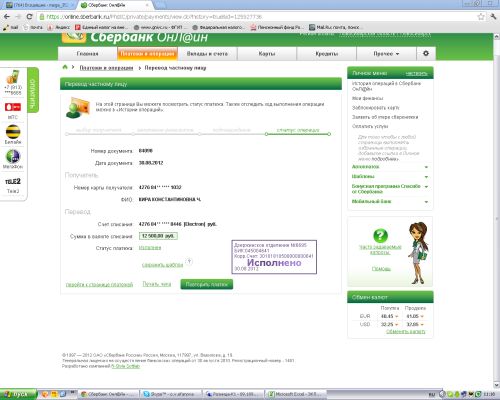Bookmark this page with the star icon
500x400 pixels.
pyautogui.click(x=481, y=17)
